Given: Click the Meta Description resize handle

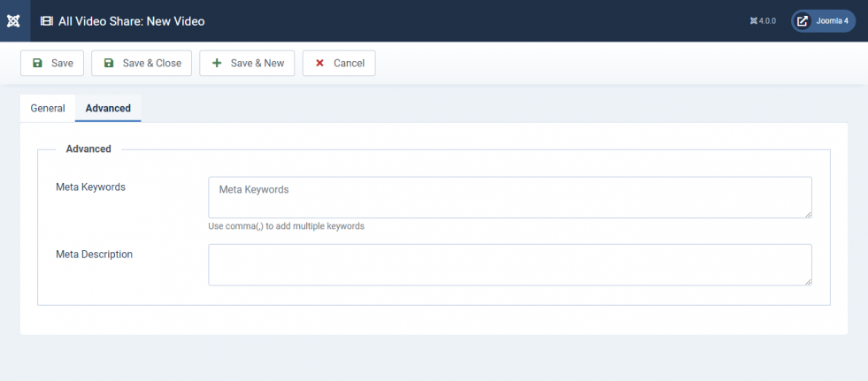Looking at the screenshot, I should click(x=808, y=281).
